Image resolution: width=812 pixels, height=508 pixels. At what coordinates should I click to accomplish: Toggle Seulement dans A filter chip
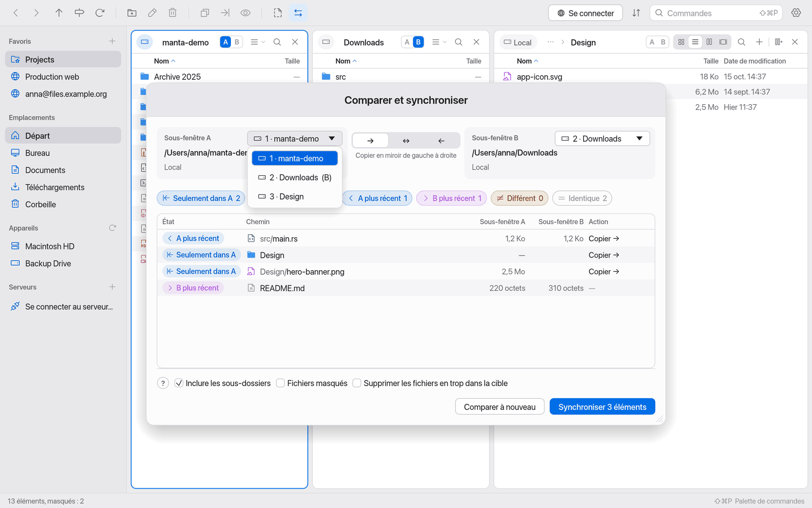[201, 198]
